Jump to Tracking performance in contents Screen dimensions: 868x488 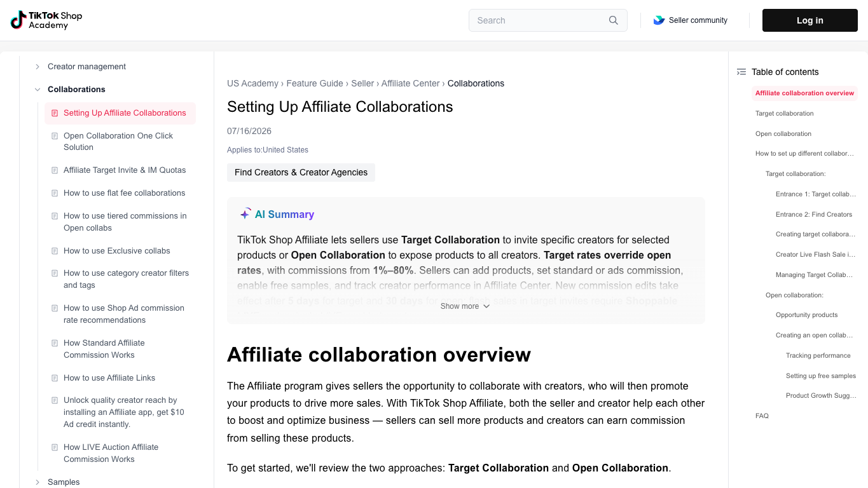tap(818, 356)
